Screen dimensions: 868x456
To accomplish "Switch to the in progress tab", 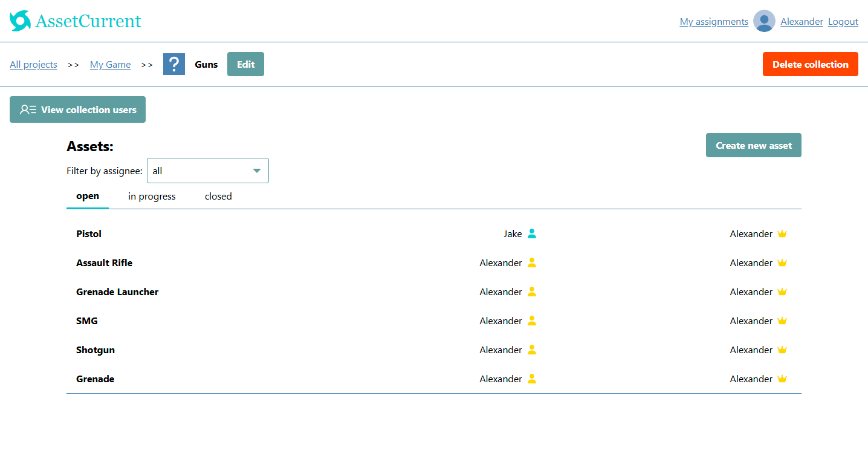I will point(152,196).
